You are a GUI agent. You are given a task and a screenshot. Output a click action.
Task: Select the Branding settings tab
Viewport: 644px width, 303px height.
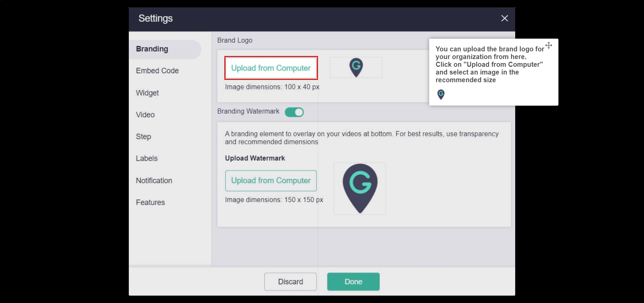click(165, 49)
